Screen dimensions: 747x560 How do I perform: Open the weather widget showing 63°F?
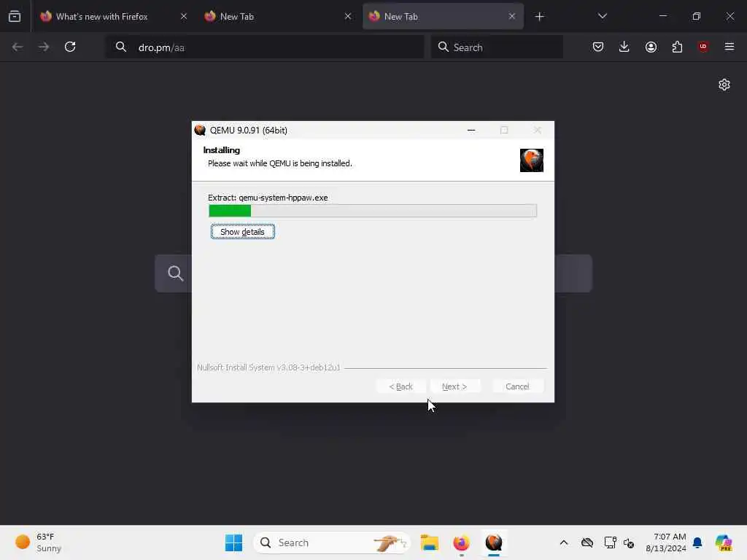tap(38, 542)
